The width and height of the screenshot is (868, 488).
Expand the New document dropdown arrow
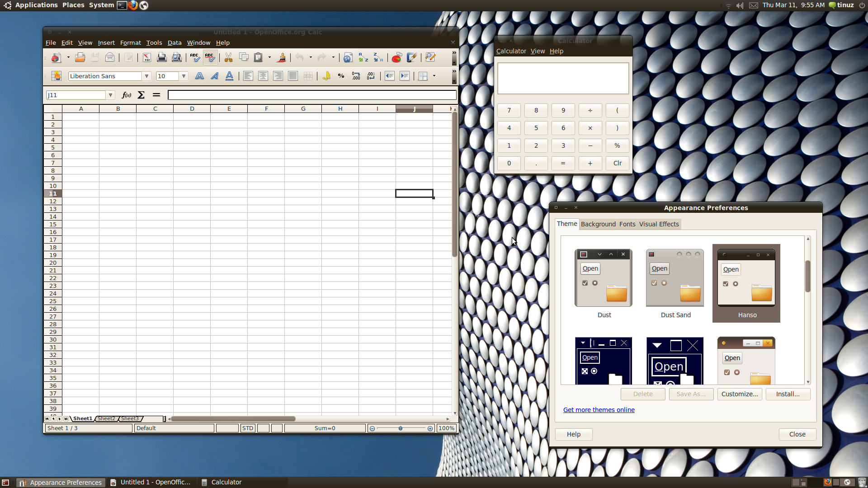[x=68, y=57]
